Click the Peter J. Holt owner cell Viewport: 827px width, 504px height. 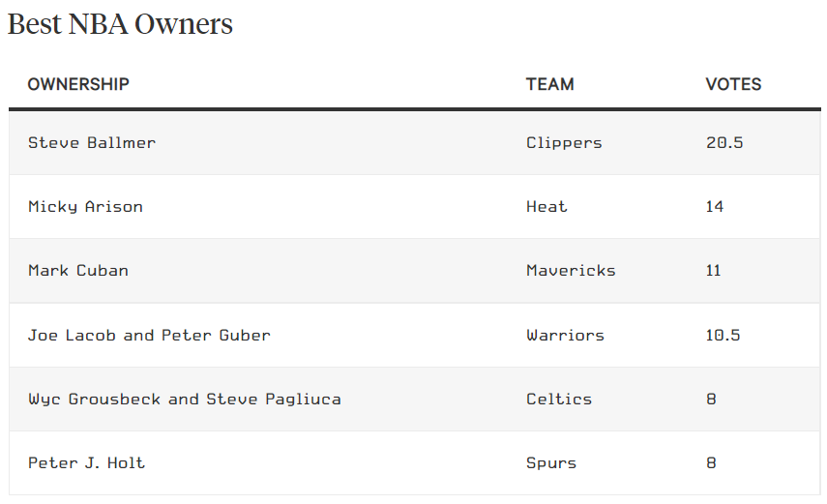tap(86, 462)
